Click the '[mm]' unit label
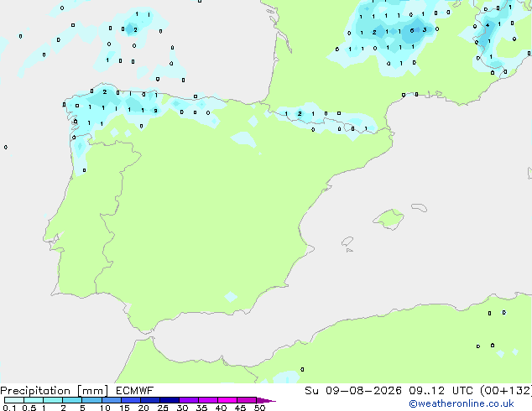532x411 pixels. (92, 391)
